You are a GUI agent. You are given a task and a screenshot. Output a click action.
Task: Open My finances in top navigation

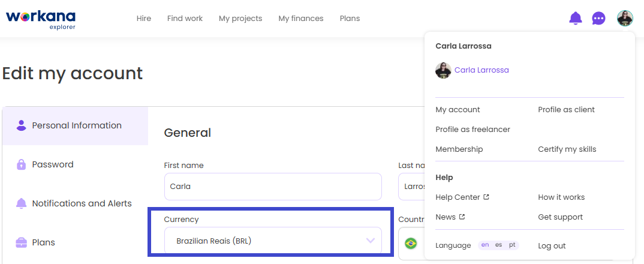pyautogui.click(x=300, y=19)
